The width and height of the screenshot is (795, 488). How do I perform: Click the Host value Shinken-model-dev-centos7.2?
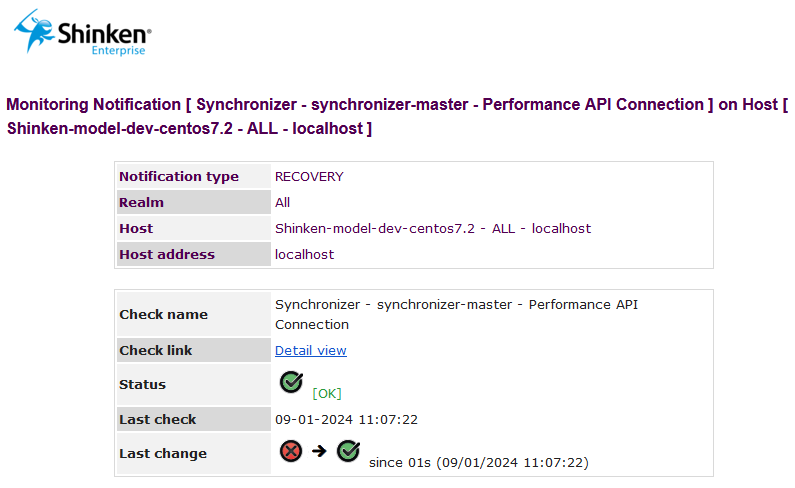pos(433,228)
